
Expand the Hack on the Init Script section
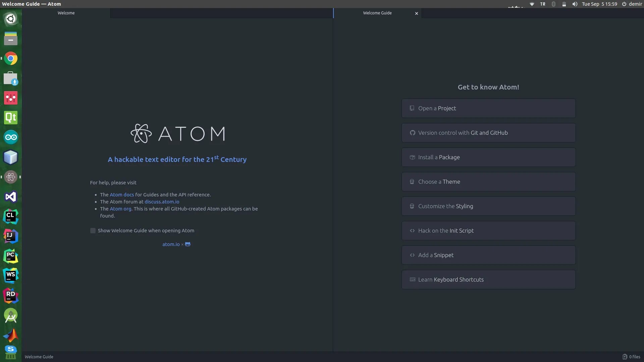(x=488, y=231)
